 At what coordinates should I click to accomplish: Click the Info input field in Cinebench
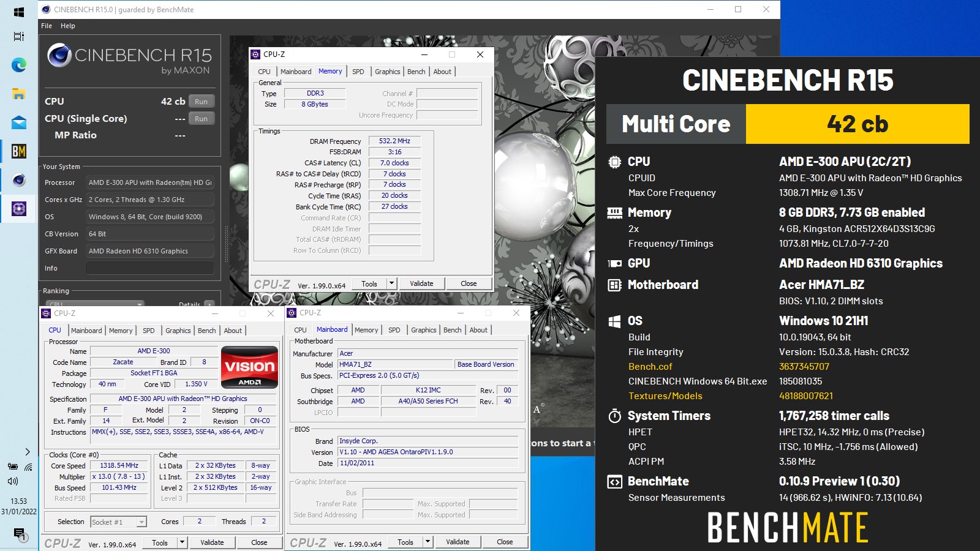tap(150, 268)
